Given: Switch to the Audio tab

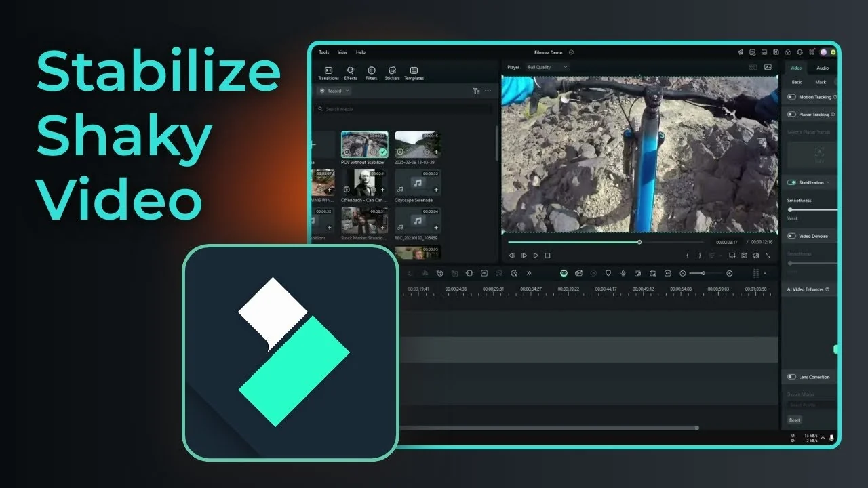Looking at the screenshot, I should (x=822, y=68).
